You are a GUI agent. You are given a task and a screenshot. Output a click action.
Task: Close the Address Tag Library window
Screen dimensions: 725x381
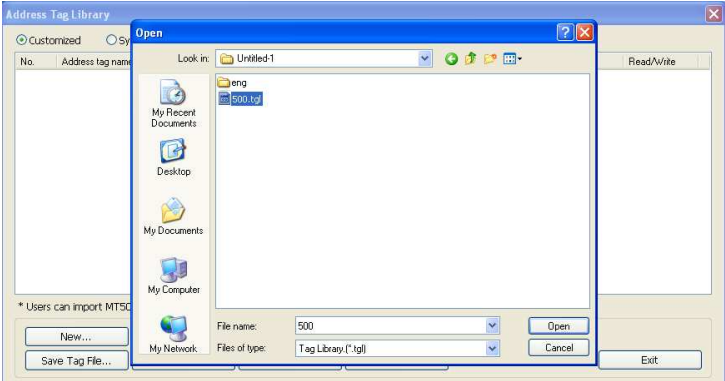713,14
